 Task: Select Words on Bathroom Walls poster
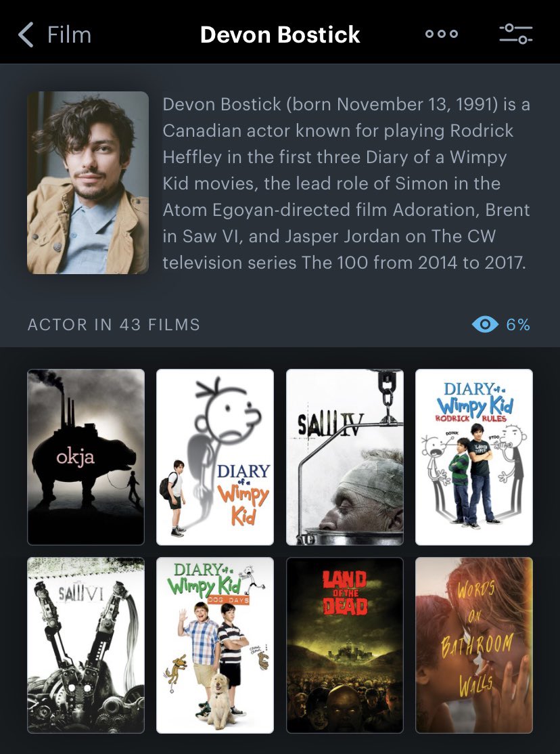474,645
